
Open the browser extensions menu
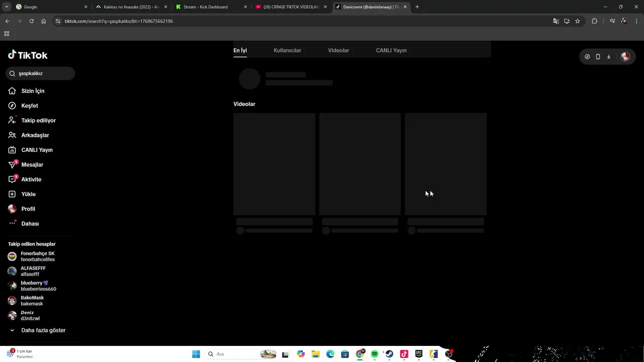[594, 21]
